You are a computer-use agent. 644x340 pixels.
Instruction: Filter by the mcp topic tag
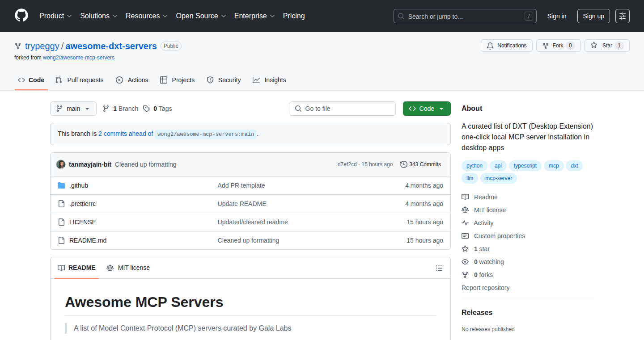click(554, 166)
